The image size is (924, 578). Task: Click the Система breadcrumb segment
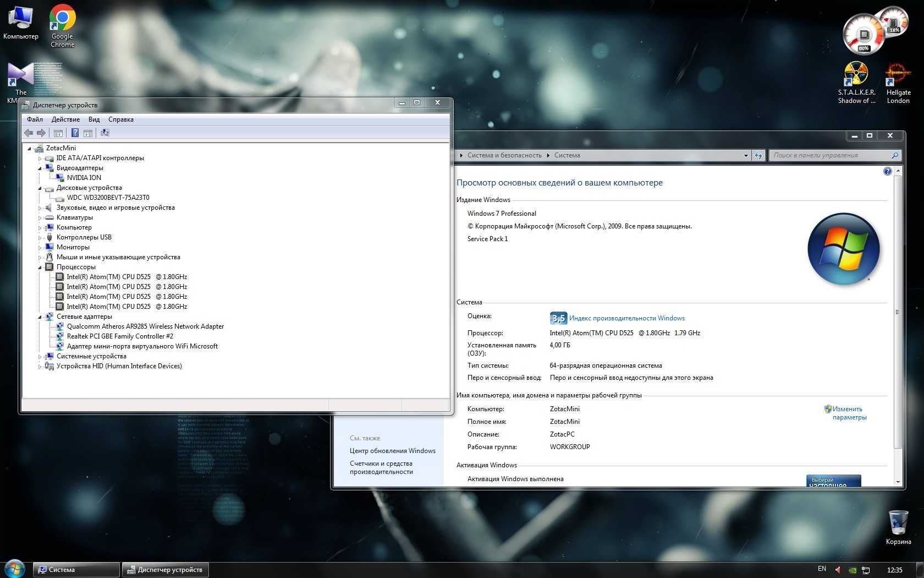(567, 155)
